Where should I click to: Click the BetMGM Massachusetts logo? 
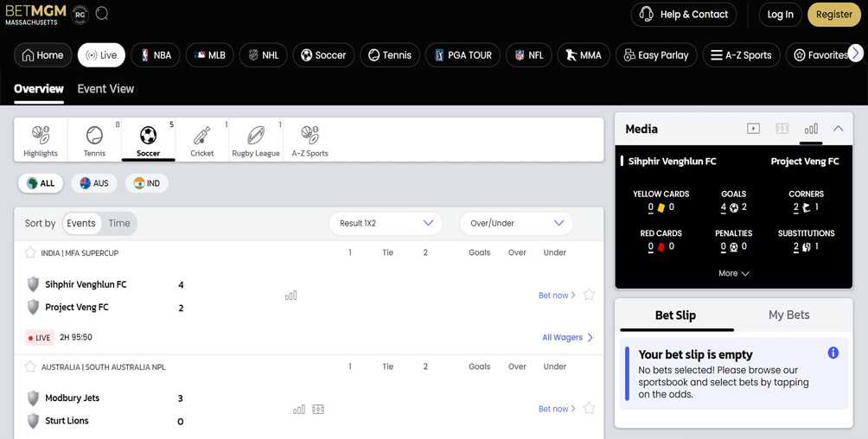(36, 15)
